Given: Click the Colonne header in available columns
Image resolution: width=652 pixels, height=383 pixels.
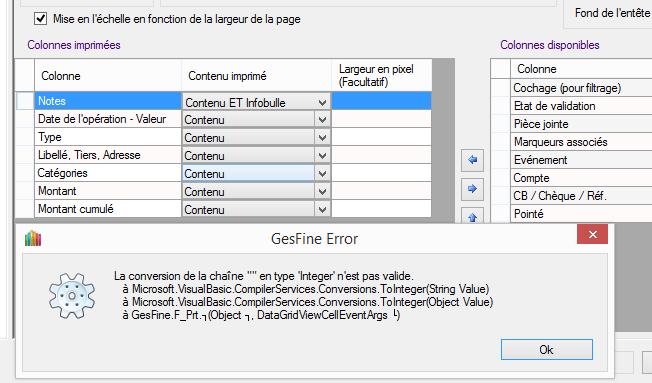Looking at the screenshot, I should pyautogui.click(x=581, y=69).
